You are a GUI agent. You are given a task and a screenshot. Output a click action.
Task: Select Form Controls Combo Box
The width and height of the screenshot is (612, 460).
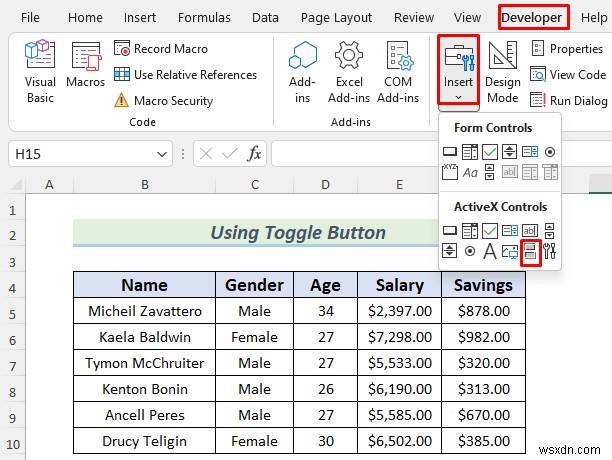coord(470,152)
